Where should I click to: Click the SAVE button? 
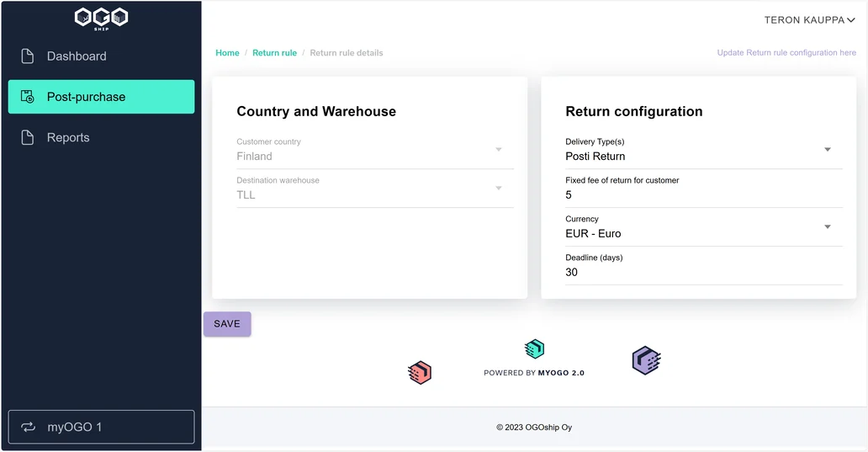click(x=227, y=324)
